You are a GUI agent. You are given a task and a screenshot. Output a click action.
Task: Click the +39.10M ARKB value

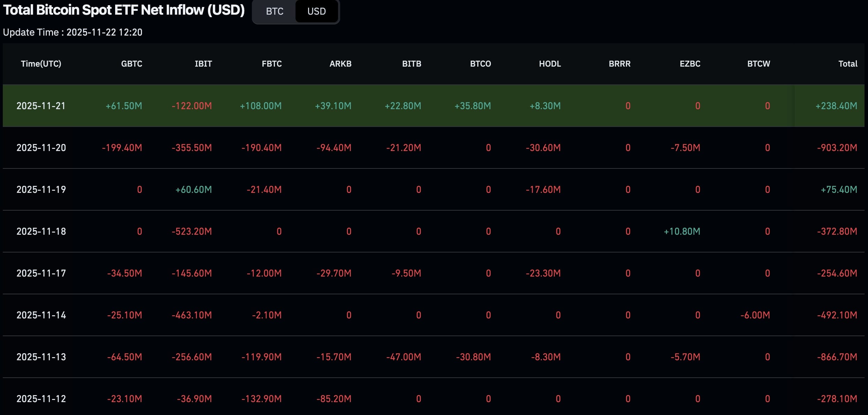(333, 106)
